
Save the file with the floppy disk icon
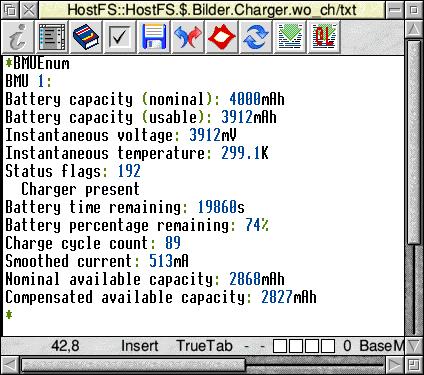(154, 37)
